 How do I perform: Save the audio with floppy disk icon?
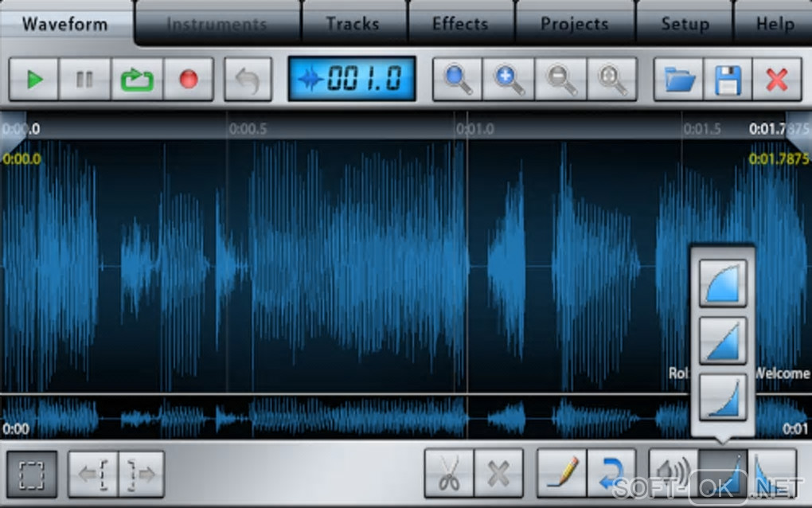(728, 80)
